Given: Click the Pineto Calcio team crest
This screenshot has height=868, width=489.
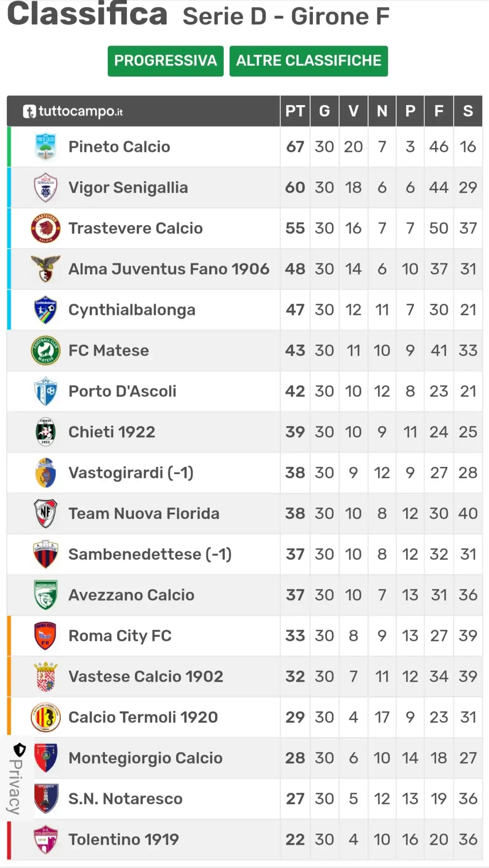Looking at the screenshot, I should point(45,147).
